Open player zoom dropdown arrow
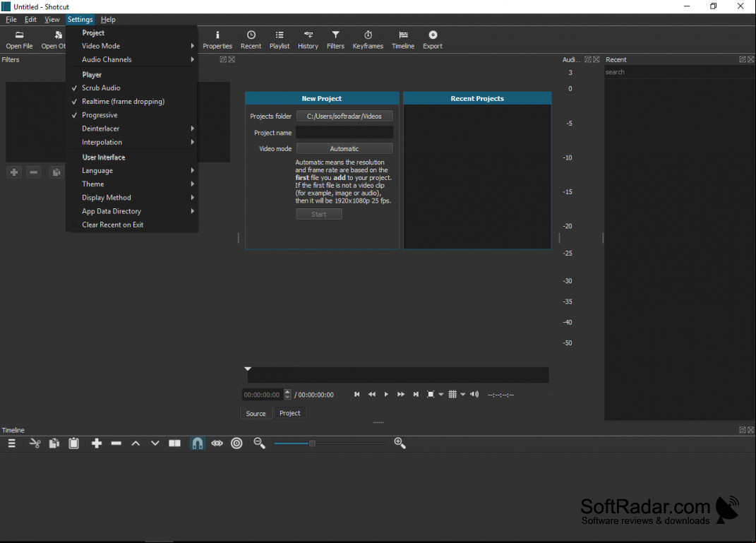756x543 pixels. [440, 395]
